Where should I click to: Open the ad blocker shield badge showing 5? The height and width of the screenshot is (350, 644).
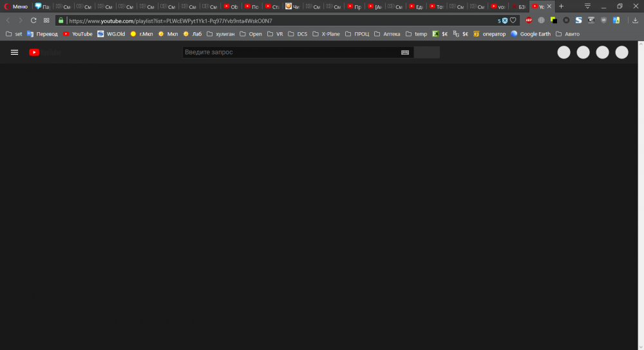point(503,21)
